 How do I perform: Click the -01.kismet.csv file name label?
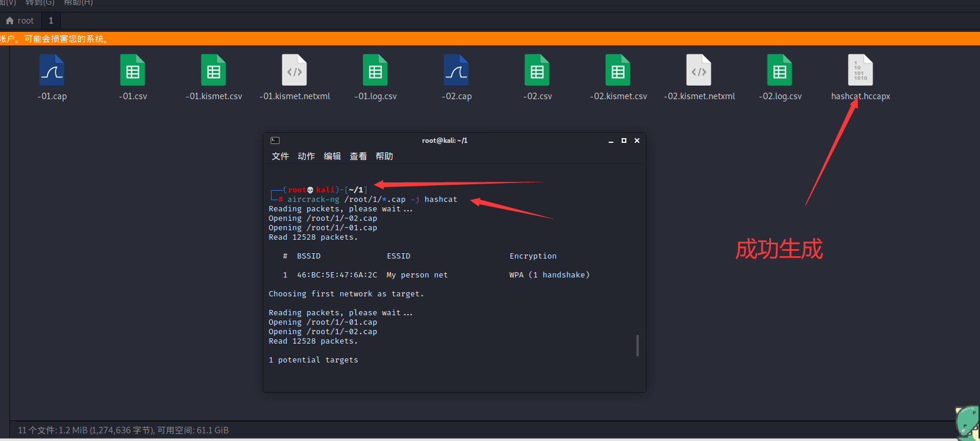(214, 96)
